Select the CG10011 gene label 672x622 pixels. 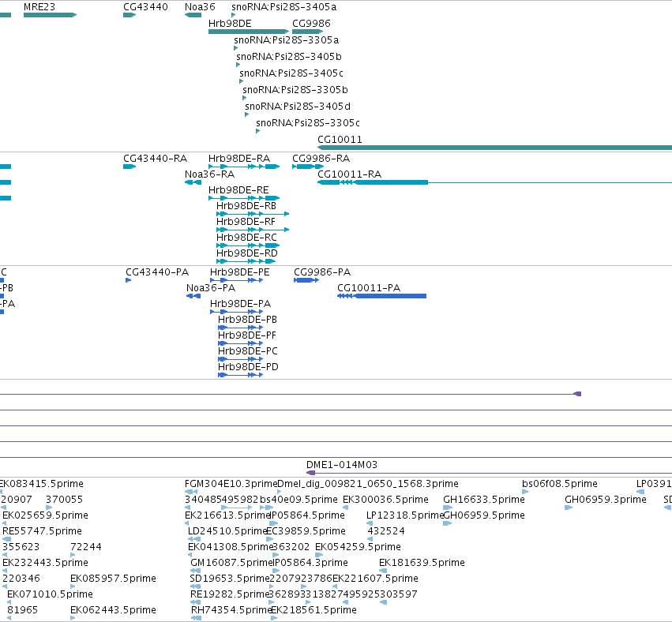(x=340, y=139)
